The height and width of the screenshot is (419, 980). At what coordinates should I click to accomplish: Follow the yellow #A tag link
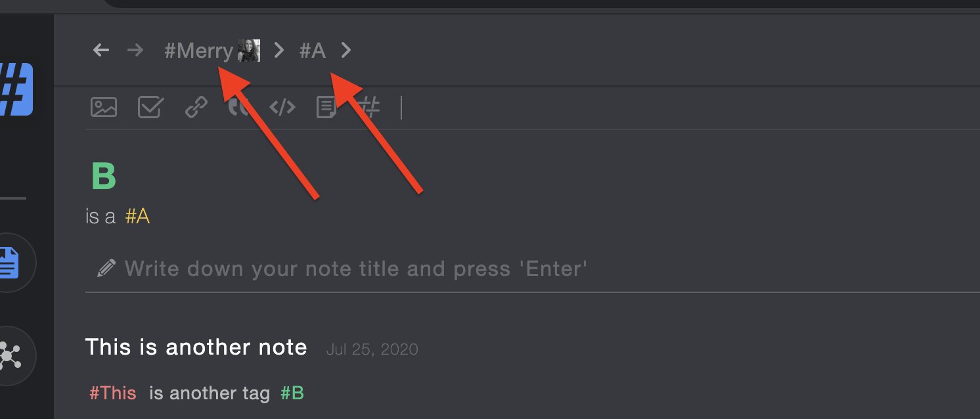137,216
